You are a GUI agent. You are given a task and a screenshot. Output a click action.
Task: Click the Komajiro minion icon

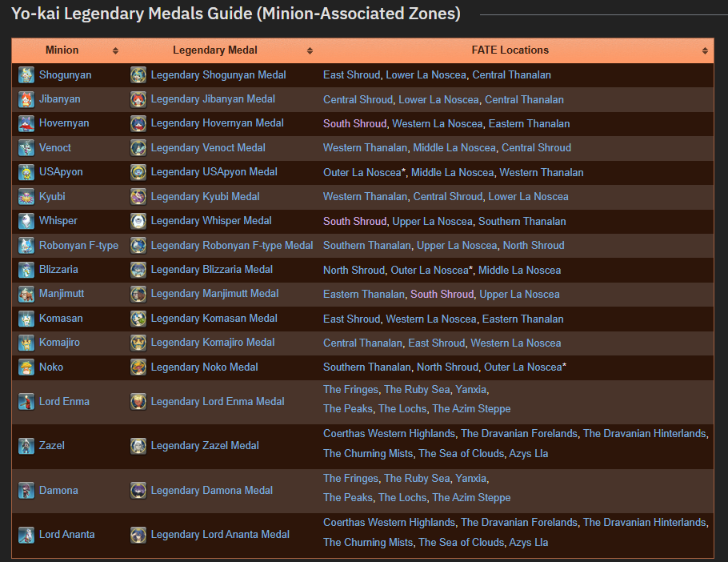click(26, 343)
